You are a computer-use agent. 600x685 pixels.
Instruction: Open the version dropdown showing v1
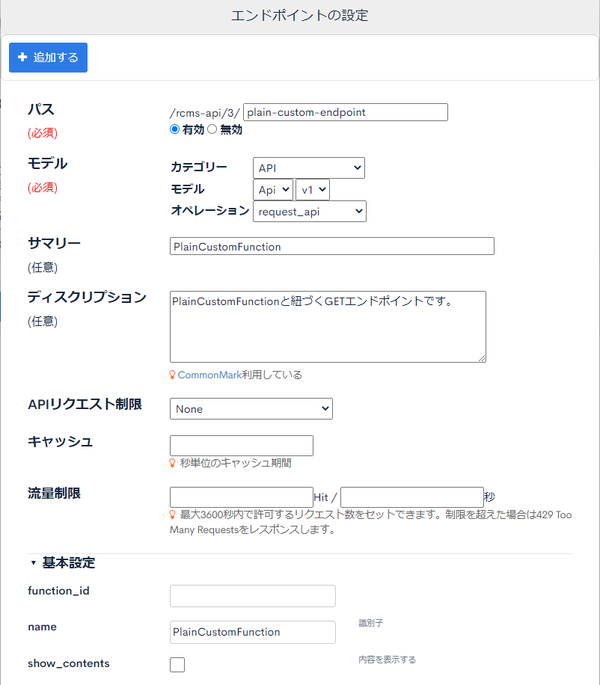click(312, 190)
